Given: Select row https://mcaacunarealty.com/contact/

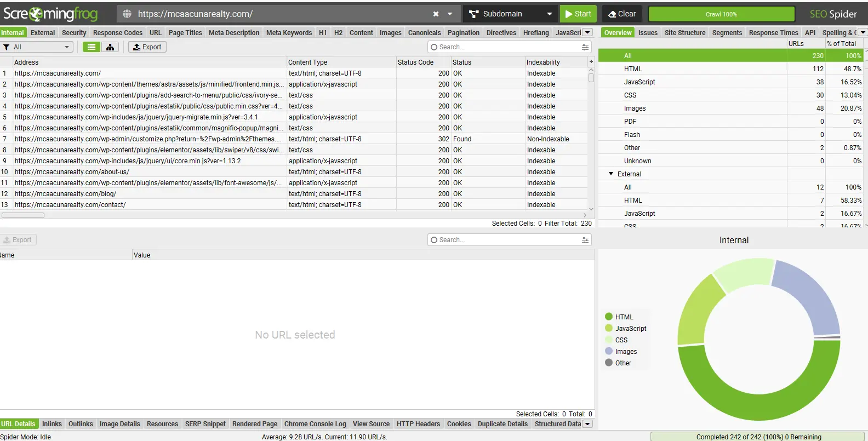Looking at the screenshot, I should [x=294, y=205].
